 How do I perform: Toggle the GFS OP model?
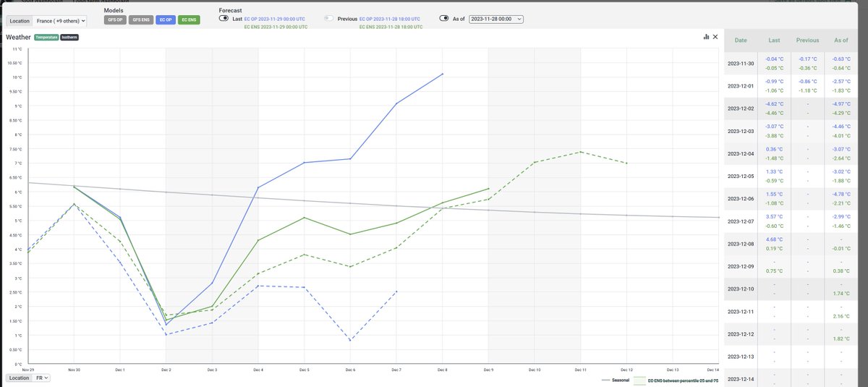pyautogui.click(x=115, y=20)
